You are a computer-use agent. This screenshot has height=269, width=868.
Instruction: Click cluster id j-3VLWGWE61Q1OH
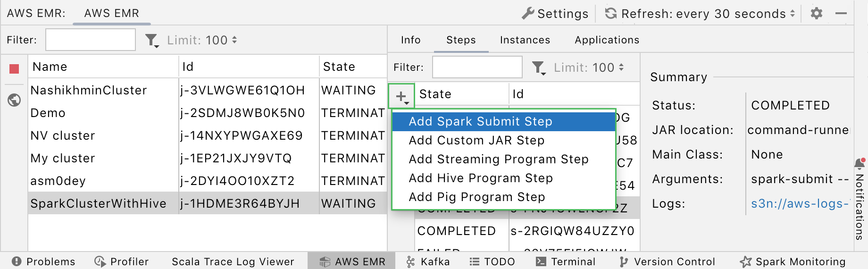click(242, 90)
